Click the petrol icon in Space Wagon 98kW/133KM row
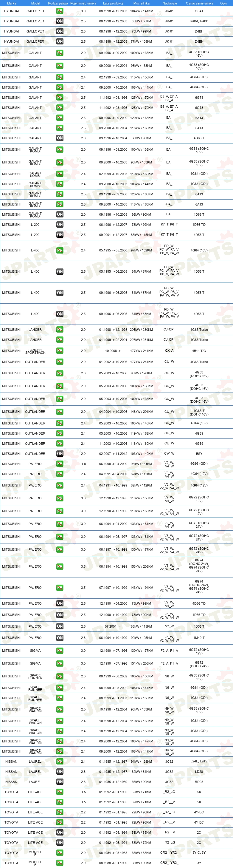The width and height of the screenshot is (233, 868). tap(60, 709)
